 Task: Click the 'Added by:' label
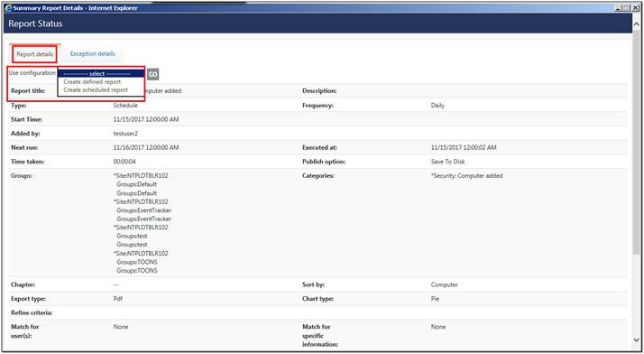(x=25, y=134)
